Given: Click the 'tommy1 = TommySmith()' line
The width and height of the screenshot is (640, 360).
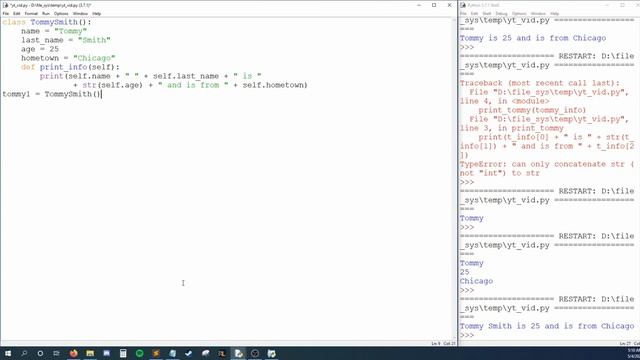Looking at the screenshot, I should click(x=51, y=94).
